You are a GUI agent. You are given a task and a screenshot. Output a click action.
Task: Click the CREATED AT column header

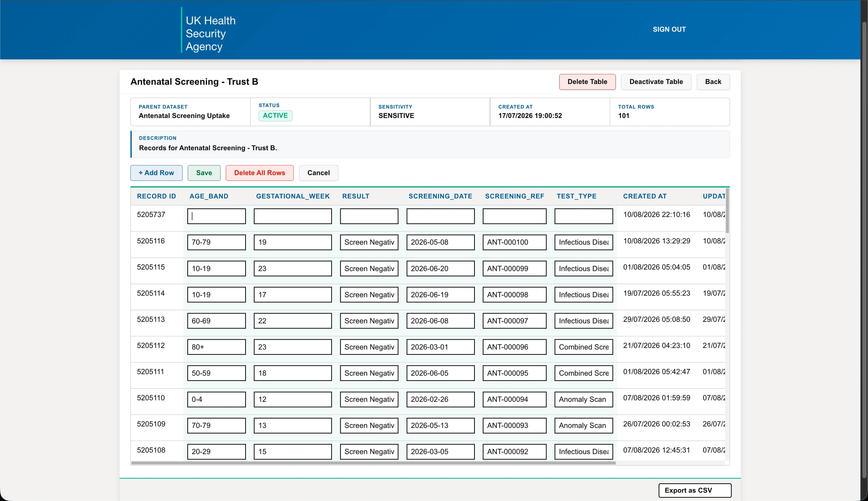point(644,196)
